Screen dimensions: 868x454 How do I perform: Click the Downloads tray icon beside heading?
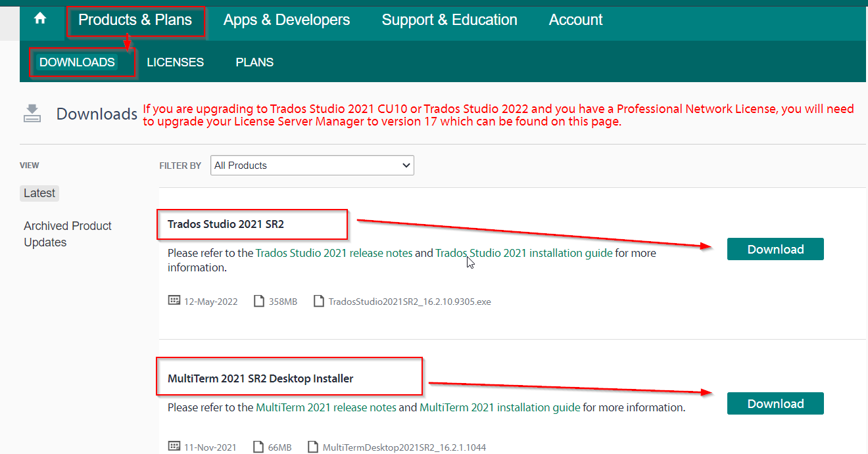click(32, 114)
